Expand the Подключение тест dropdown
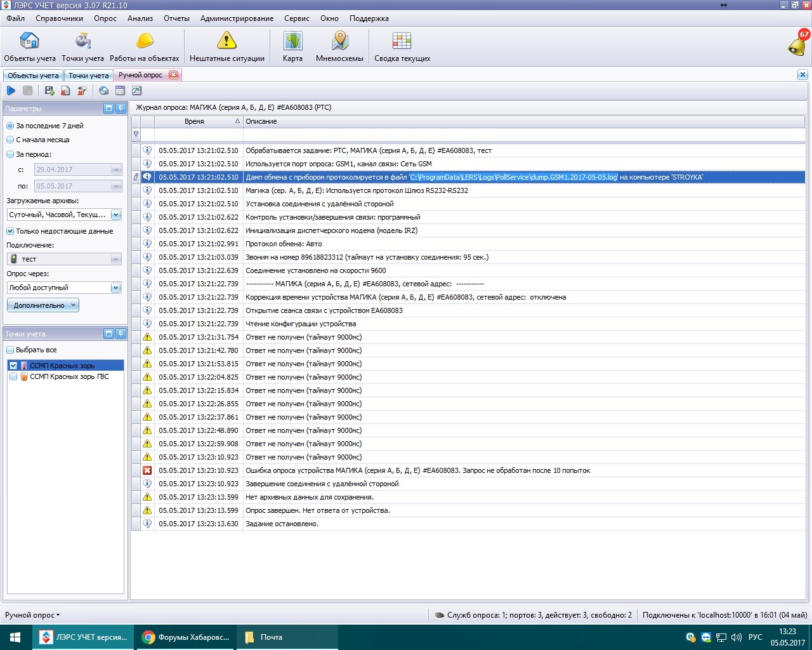This screenshot has width=812, height=650. click(x=116, y=259)
